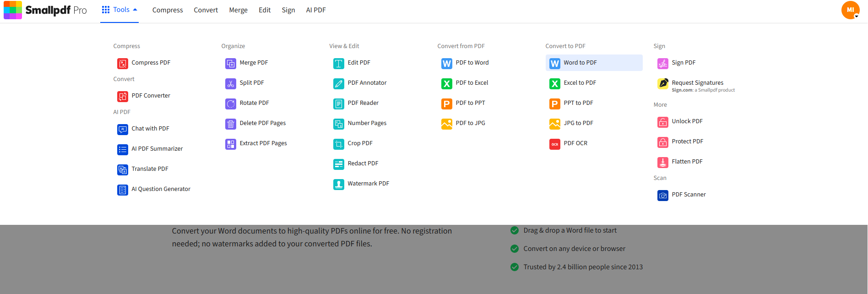The height and width of the screenshot is (294, 868).
Task: Open the Convert menu in navbar
Action: (206, 10)
